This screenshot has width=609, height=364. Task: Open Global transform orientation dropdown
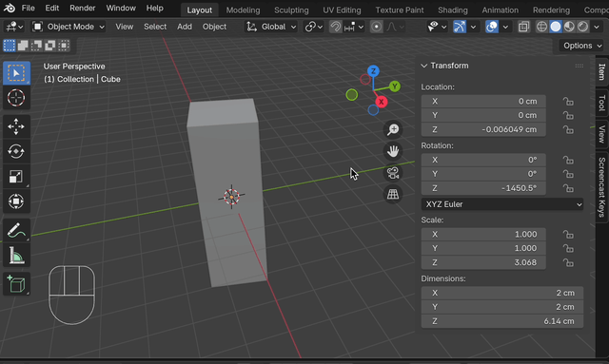(x=270, y=27)
